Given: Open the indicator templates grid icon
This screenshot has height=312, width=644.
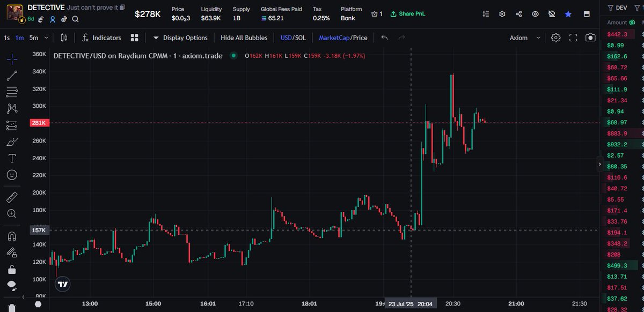Looking at the screenshot, I should click(134, 38).
